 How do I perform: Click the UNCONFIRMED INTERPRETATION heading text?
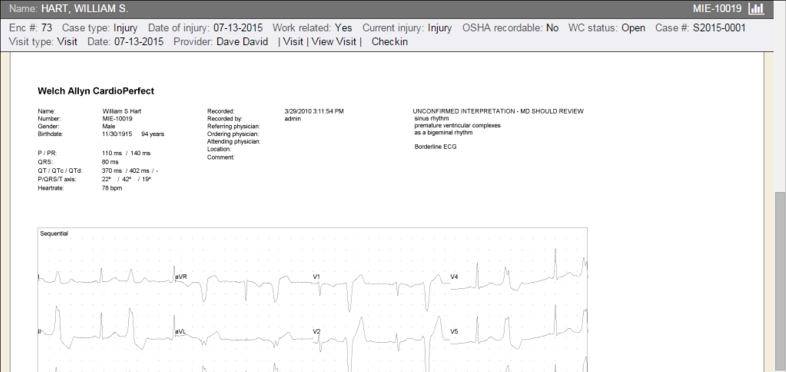498,111
